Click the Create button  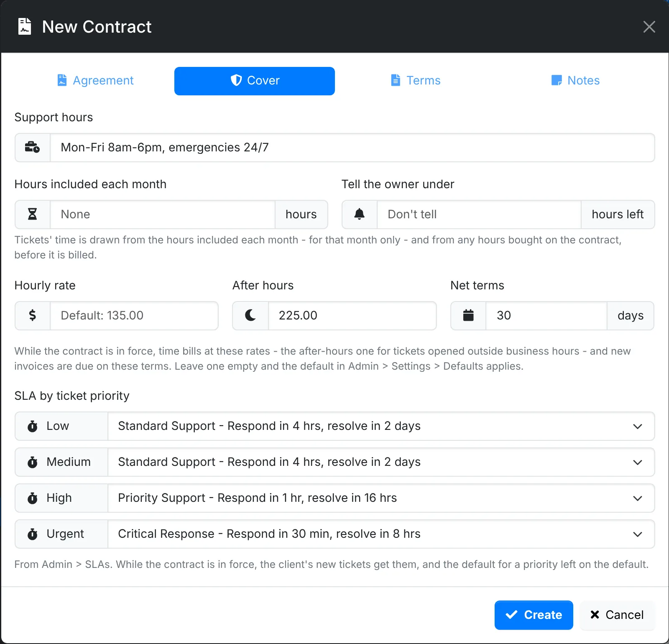[x=534, y=615]
